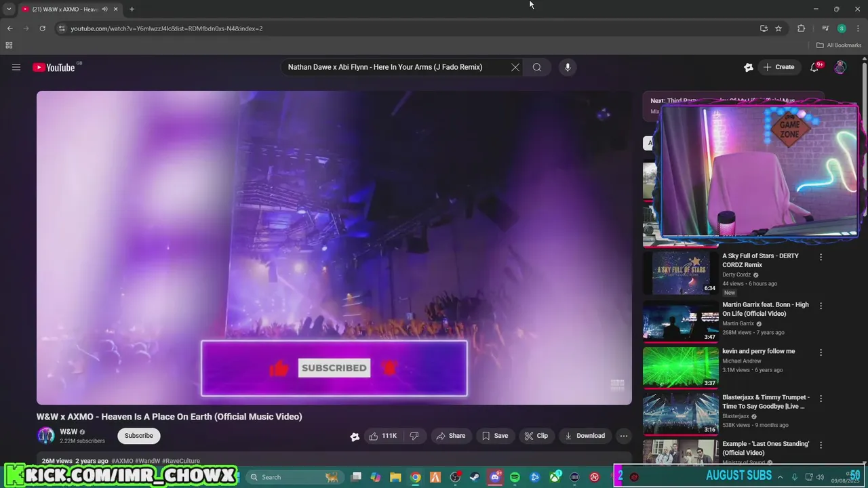Screen dimensions: 868x488
Task: Reload the page with the refresh icon
Action: (42, 28)
